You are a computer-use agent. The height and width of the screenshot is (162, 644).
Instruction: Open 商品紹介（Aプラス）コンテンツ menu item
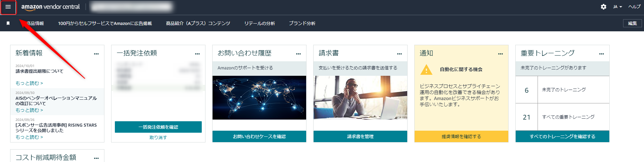[x=198, y=23]
